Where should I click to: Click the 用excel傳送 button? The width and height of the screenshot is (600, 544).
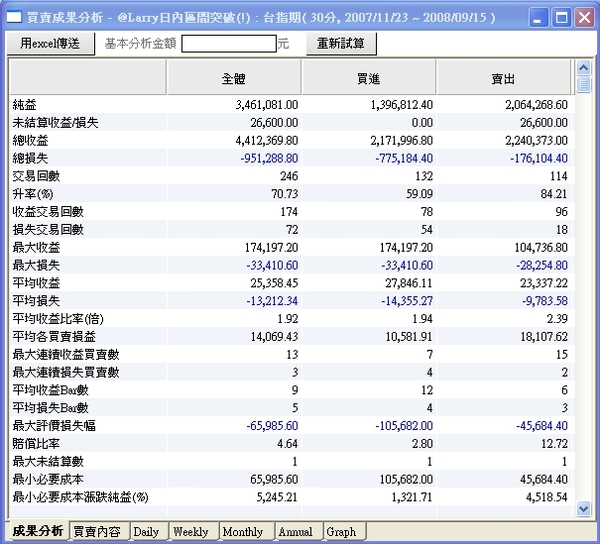(50, 44)
